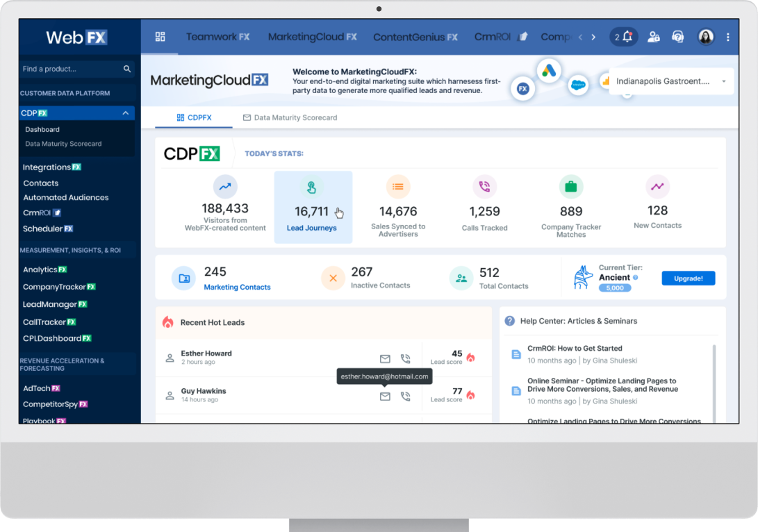Screen dimensions: 758x532
Task: Click the Sales Synced list icon
Action: (398, 187)
